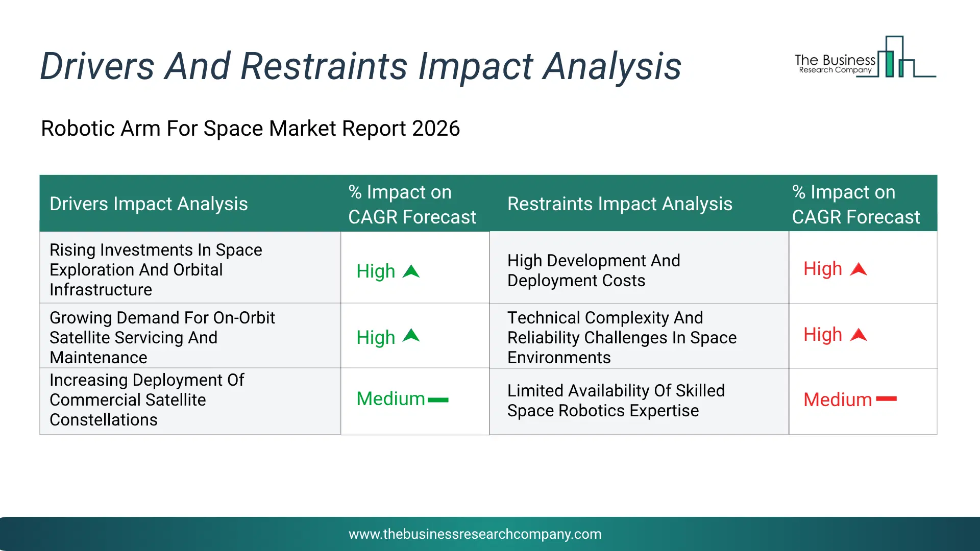Click red up arrow in Technical Complexity row
This screenshot has height=551, width=980.
tap(859, 335)
